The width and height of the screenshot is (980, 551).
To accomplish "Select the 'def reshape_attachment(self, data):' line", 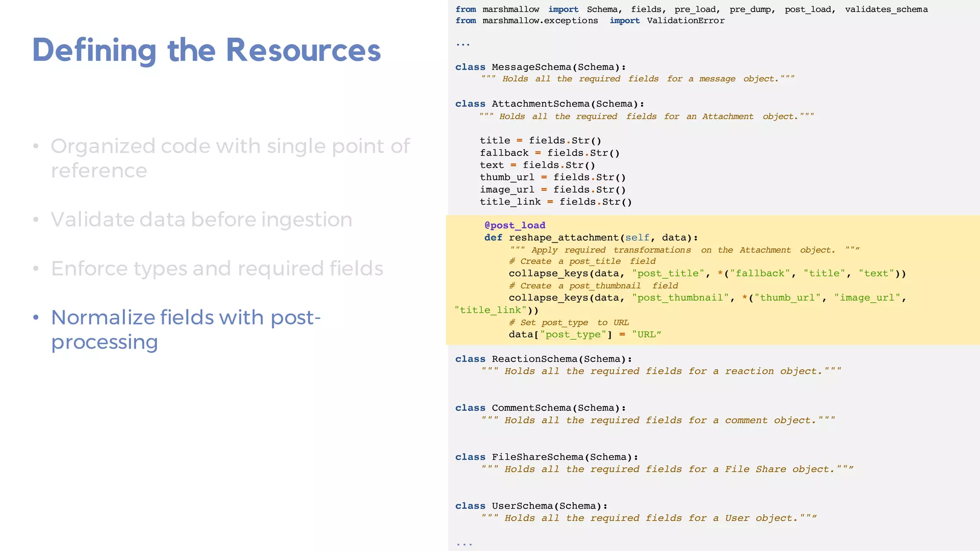I will (x=591, y=238).
